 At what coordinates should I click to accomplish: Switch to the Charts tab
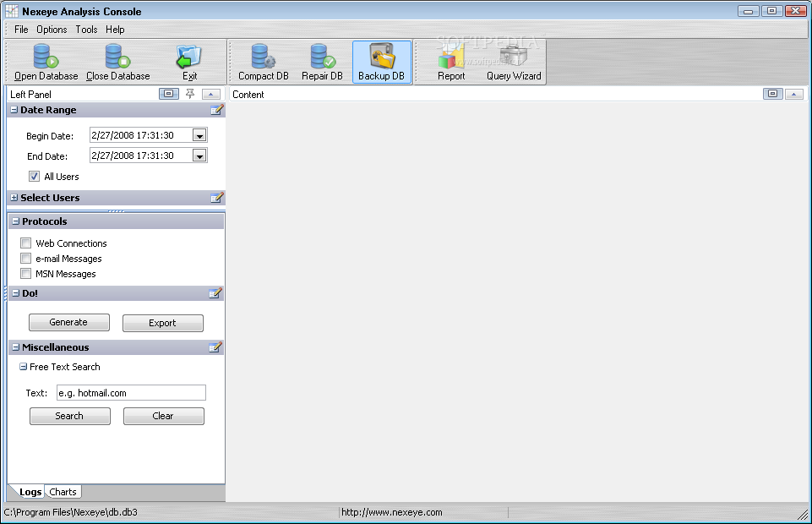coord(63,492)
